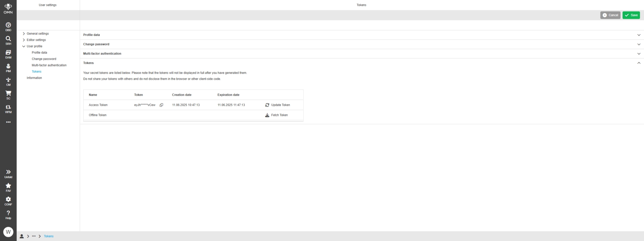Viewport: 644px width, 241px height.
Task: Click expiration date 11.06.2025 11:47:13
Action: click(231, 105)
